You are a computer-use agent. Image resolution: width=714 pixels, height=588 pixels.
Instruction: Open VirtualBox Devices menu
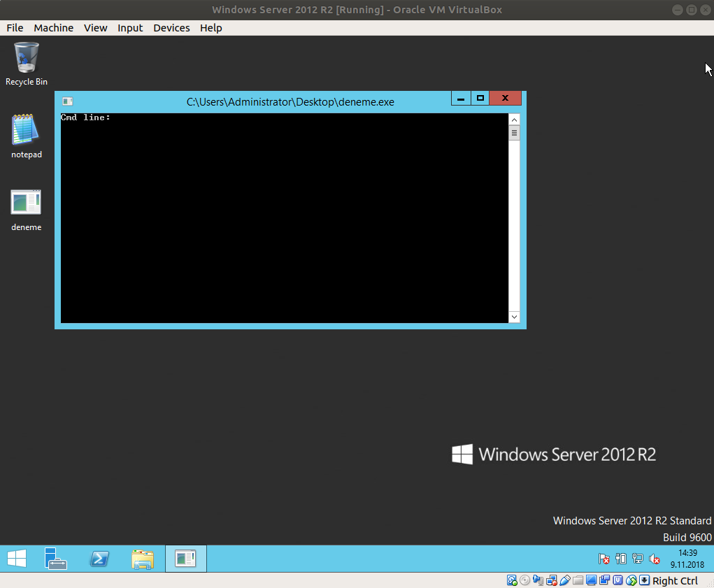171,28
